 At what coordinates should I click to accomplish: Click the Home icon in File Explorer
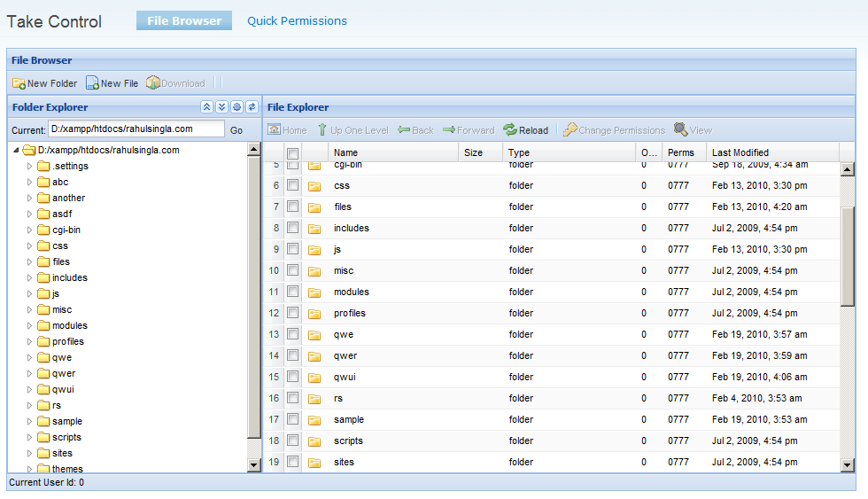[x=274, y=129]
